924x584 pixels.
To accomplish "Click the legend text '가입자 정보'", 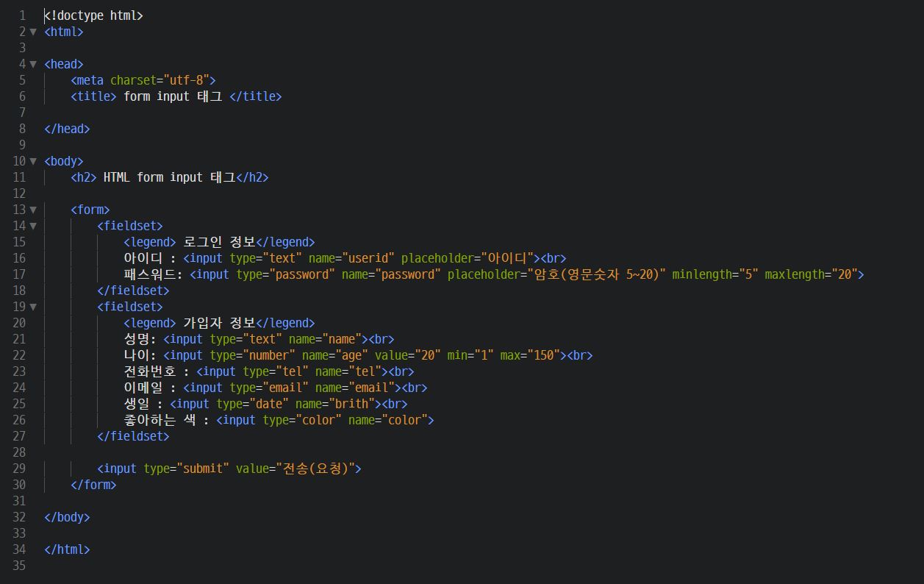I will (219, 323).
